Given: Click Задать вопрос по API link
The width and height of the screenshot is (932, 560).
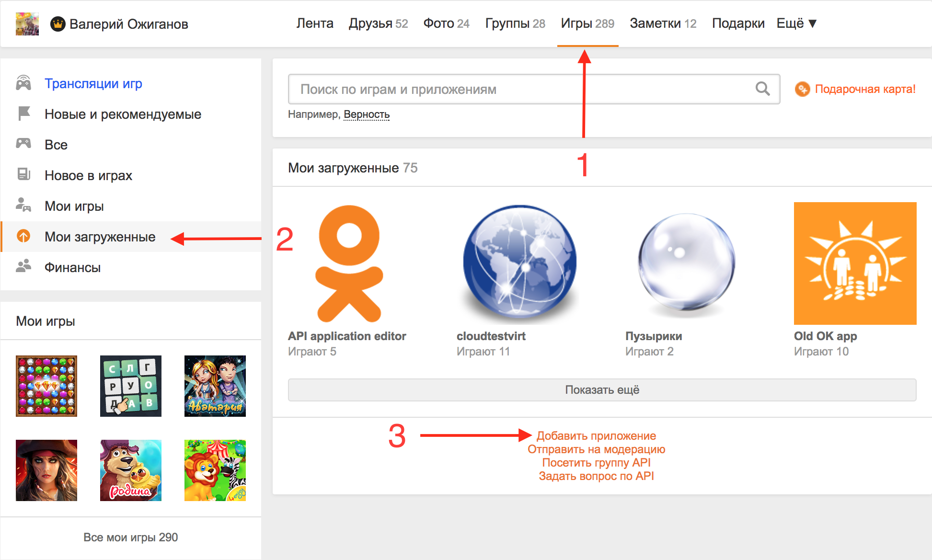Looking at the screenshot, I should [597, 476].
